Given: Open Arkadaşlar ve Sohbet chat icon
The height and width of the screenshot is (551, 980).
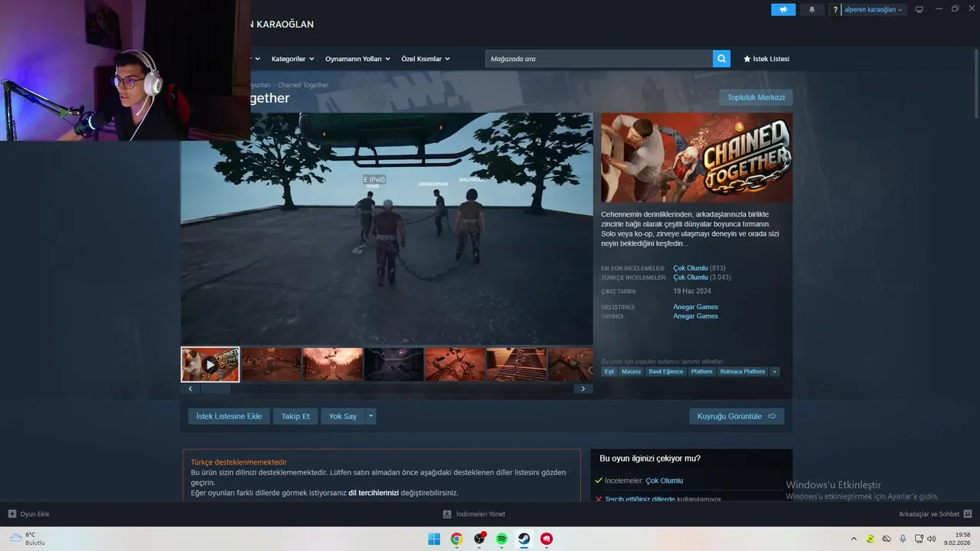Looking at the screenshot, I should pyautogui.click(x=968, y=514).
